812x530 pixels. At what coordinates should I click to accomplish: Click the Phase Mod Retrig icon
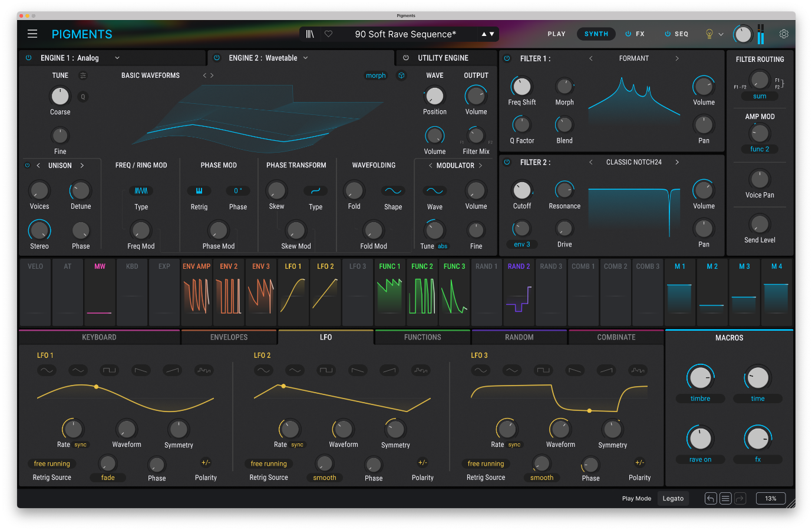click(x=199, y=191)
